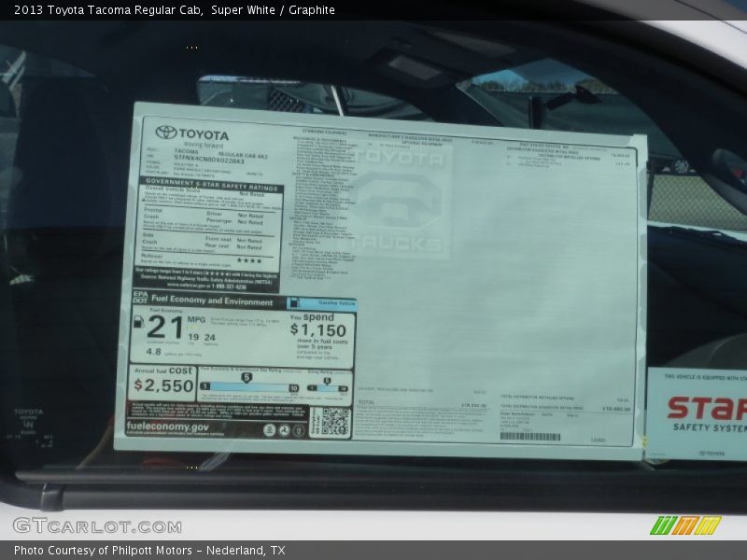Click the photo title '2013 Toyota Tacoma Regular Cab'
Viewport: 747px width, 560px height.
tap(107, 10)
